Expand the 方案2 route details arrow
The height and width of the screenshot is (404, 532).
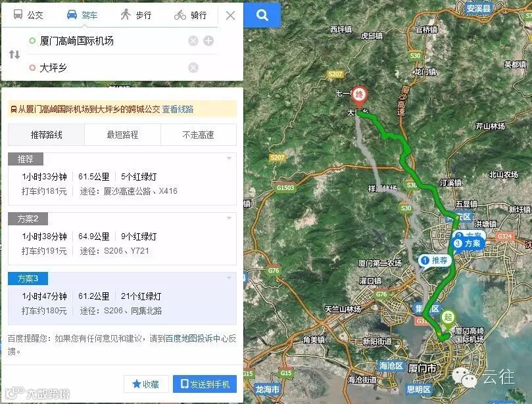tap(229, 218)
